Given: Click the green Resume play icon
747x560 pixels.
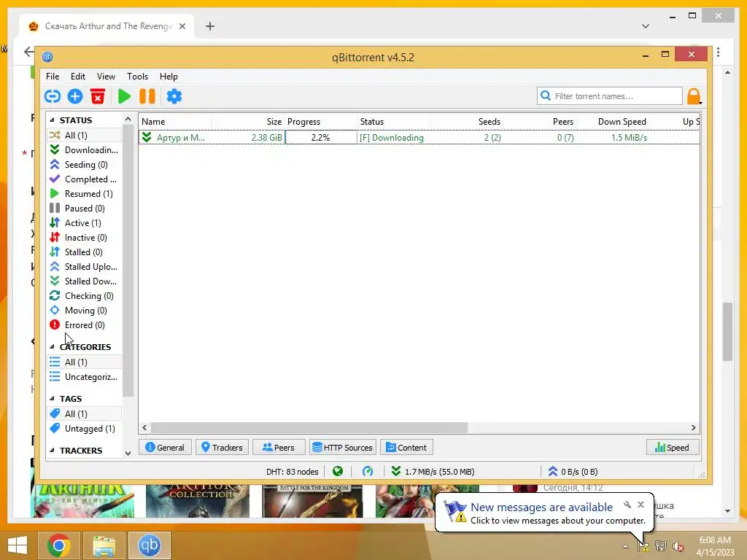Looking at the screenshot, I should [x=124, y=96].
